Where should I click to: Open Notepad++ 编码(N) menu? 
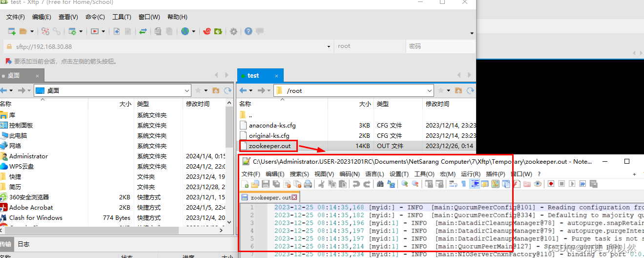point(349,174)
